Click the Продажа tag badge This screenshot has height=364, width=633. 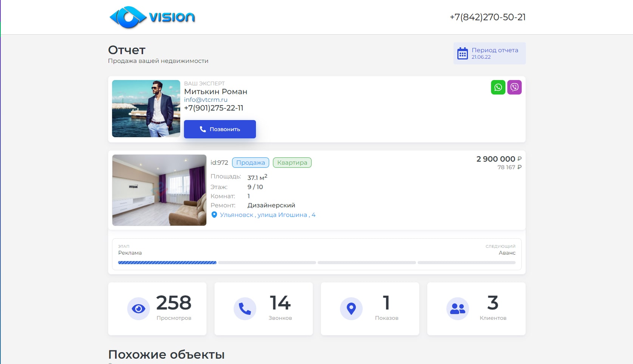[x=250, y=163]
